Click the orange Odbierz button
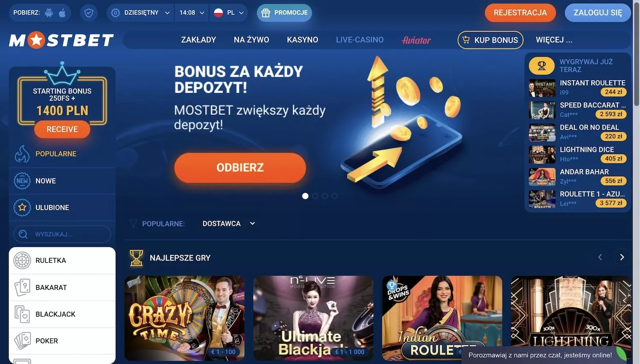Image resolution: width=640 pixels, height=364 pixels. pyautogui.click(x=240, y=168)
